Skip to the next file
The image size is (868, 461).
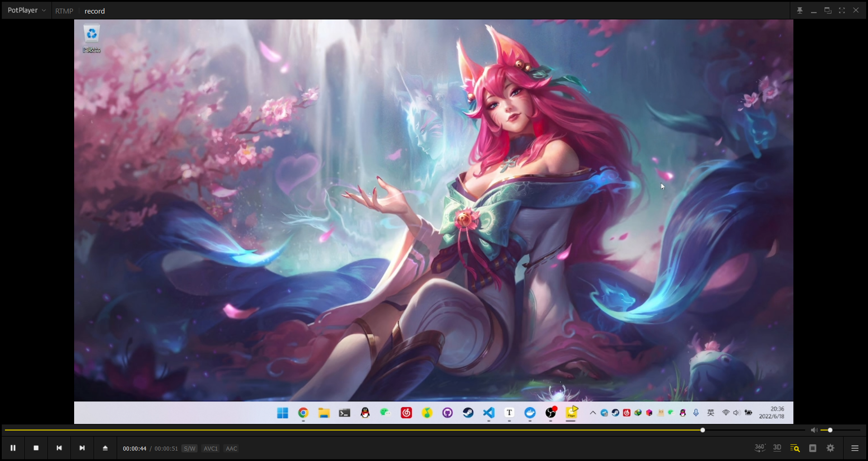pyautogui.click(x=82, y=448)
